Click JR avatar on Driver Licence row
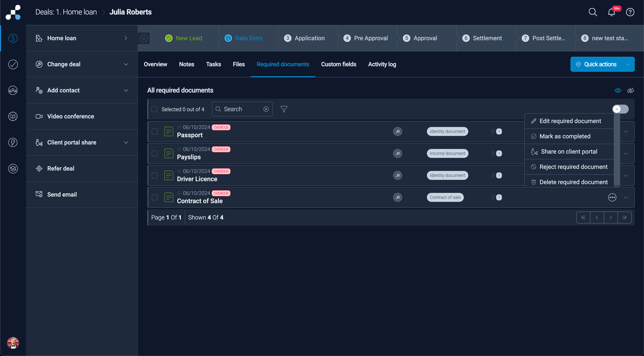Image resolution: width=644 pixels, height=356 pixels. click(397, 175)
